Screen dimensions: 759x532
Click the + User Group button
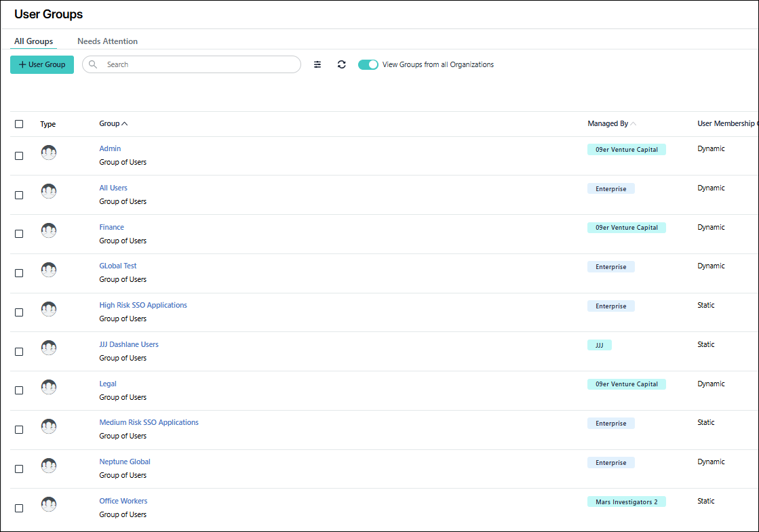pyautogui.click(x=42, y=64)
